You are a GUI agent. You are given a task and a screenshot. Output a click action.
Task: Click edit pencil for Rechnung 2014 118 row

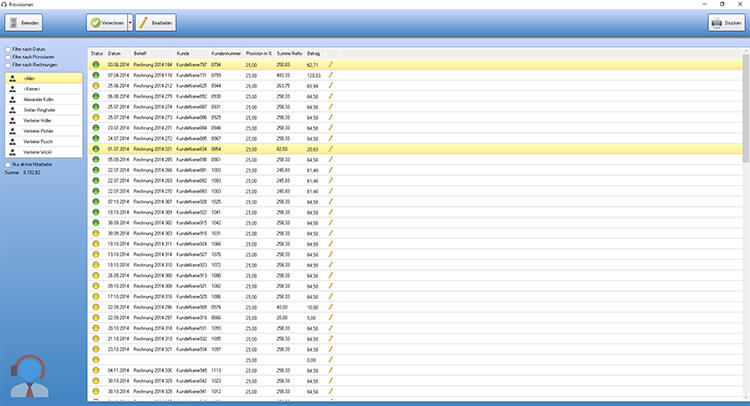(x=331, y=75)
